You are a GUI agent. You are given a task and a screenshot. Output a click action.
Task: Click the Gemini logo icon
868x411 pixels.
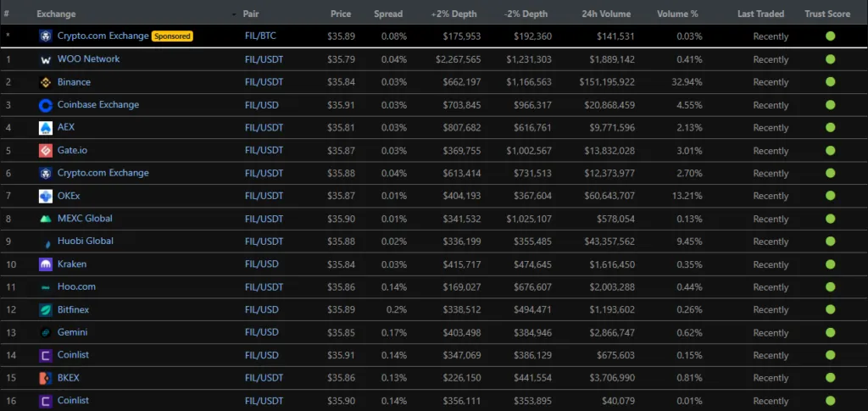point(46,332)
